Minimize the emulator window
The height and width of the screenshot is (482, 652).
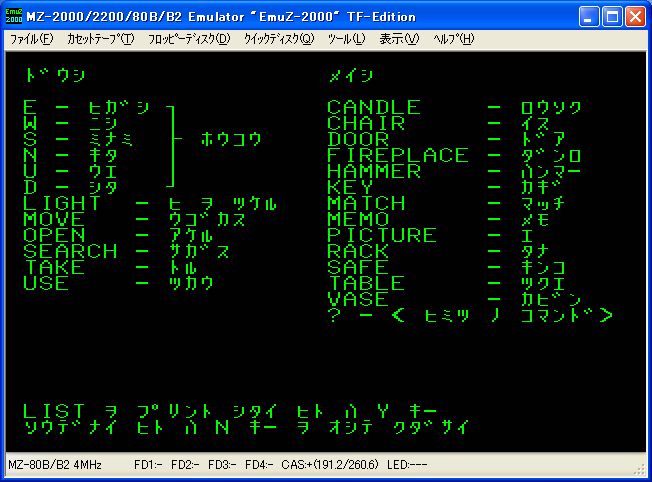point(589,17)
